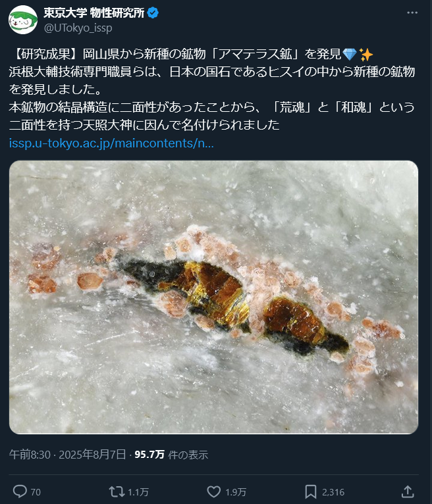This screenshot has height=504, width=432.
Task: Click the like count 1.9万
Action: pos(236,492)
